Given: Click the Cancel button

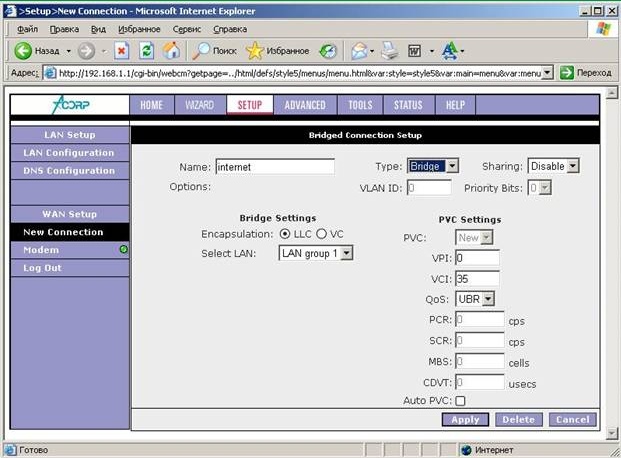Looking at the screenshot, I should pyautogui.click(x=572, y=420).
